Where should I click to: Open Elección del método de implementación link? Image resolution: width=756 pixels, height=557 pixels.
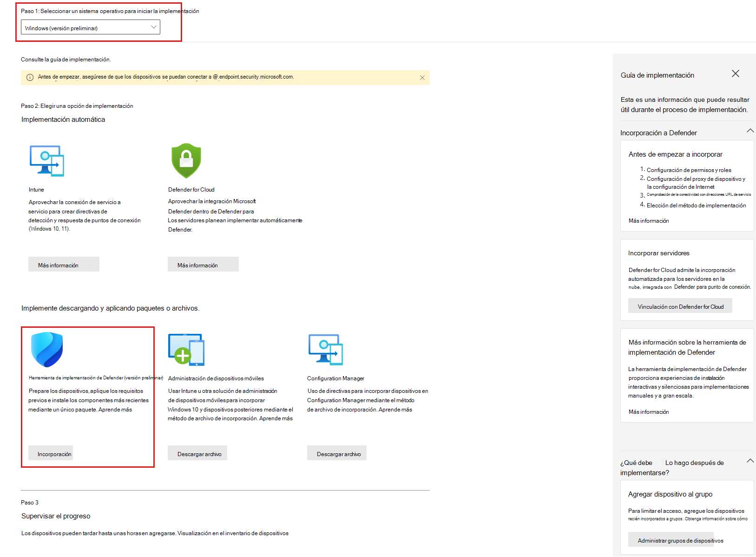697,206
